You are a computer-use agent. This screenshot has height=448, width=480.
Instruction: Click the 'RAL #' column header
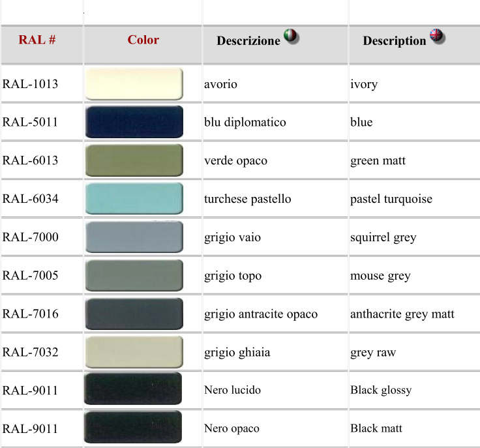[37, 40]
